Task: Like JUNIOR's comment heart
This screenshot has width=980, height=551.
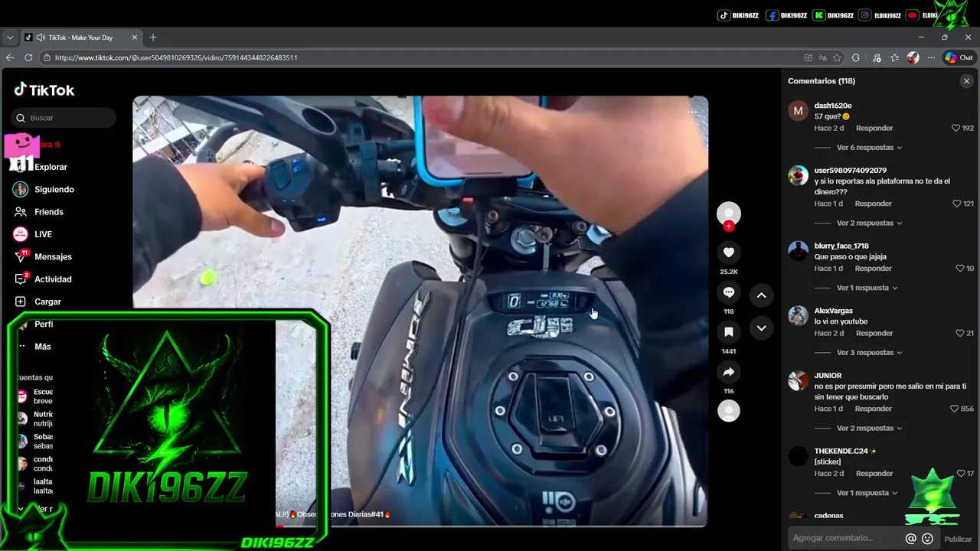Action: pyautogui.click(x=954, y=409)
